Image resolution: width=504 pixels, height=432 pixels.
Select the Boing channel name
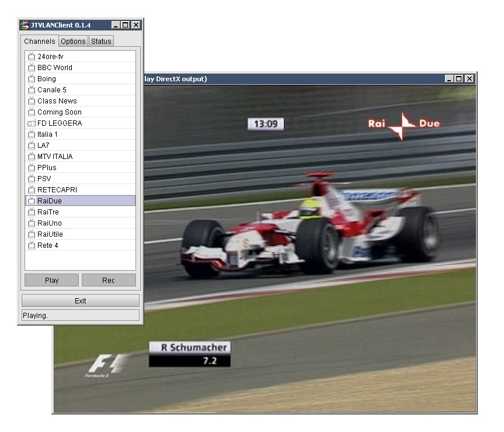(47, 79)
